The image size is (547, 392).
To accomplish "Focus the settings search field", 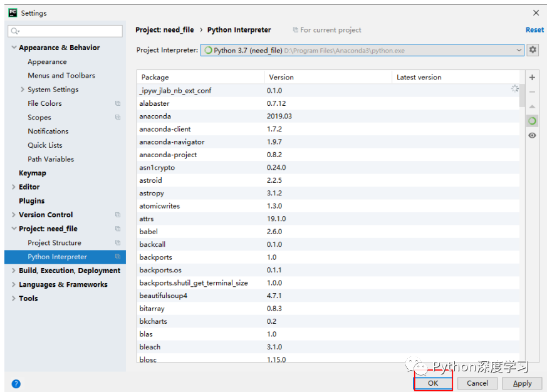I will coord(65,31).
